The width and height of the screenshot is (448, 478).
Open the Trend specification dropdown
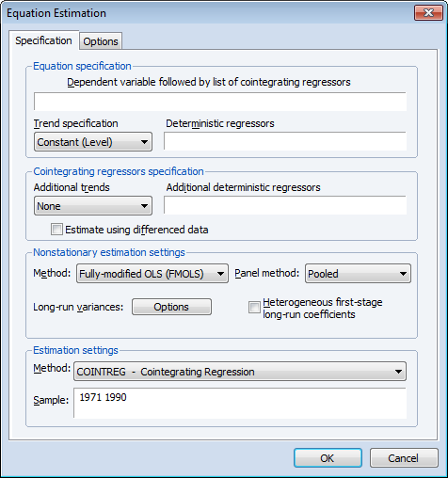click(x=93, y=142)
